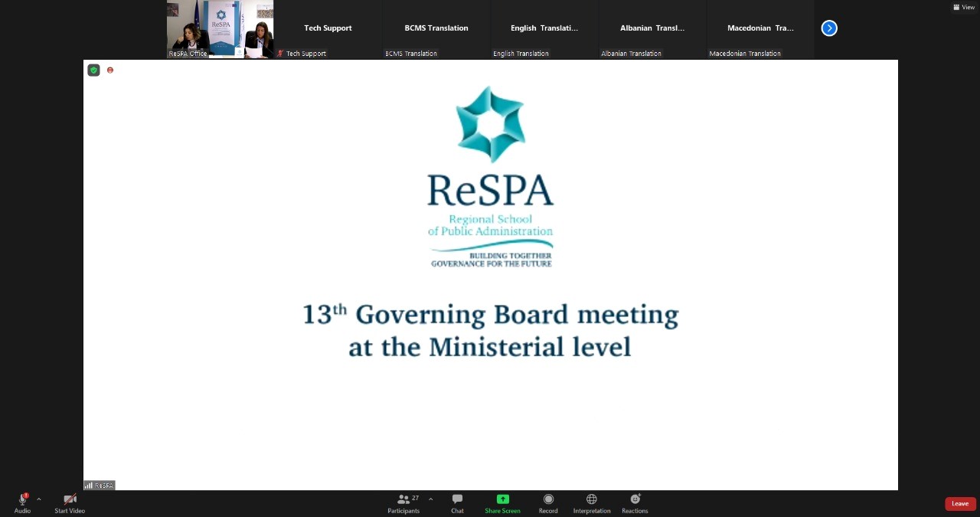Click 'Macedonian Translation' small name label
This screenshot has height=517, width=980.
click(745, 54)
